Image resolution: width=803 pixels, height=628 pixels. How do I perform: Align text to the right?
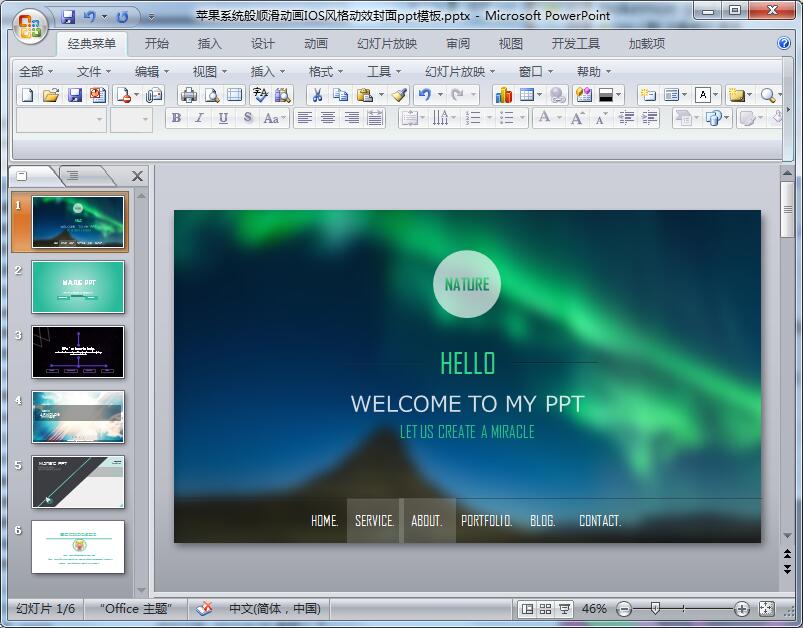coord(351,118)
